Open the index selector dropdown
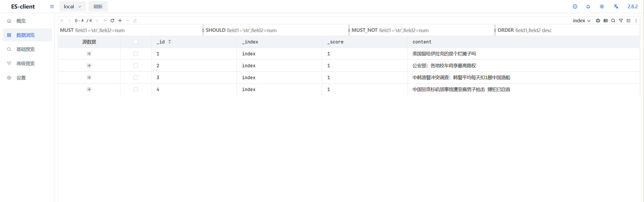 (x=581, y=21)
